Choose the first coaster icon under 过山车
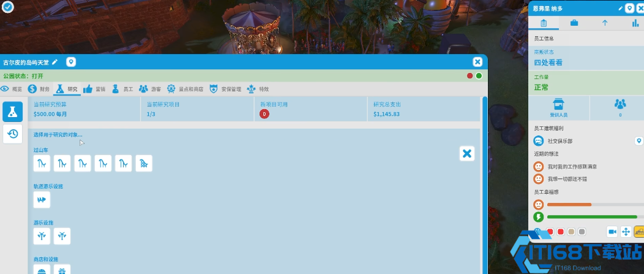The height and width of the screenshot is (274, 644). click(42, 163)
